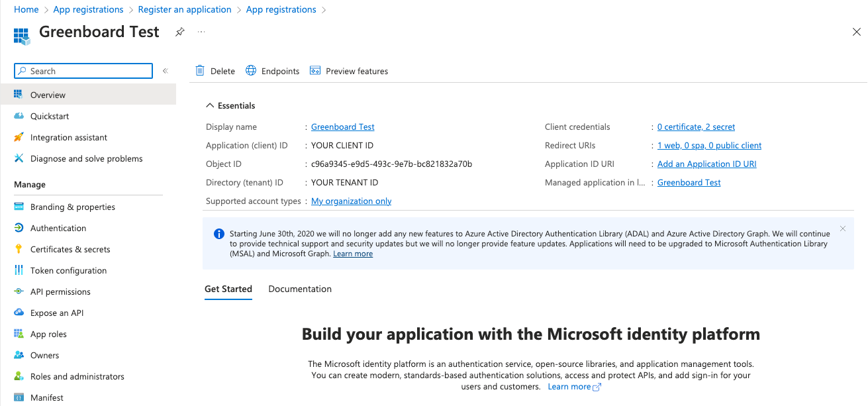868x406 pixels.
Task: Click the Authentication icon in sidebar
Action: pyautogui.click(x=19, y=228)
